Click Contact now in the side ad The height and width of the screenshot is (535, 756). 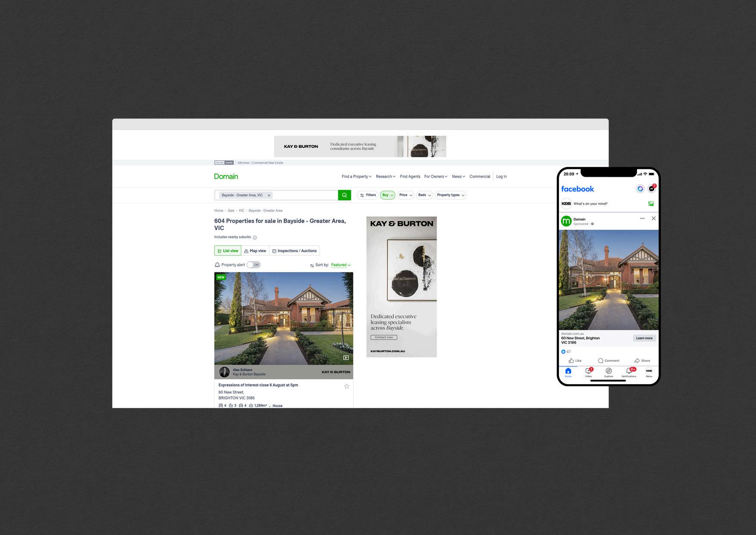pyautogui.click(x=384, y=338)
